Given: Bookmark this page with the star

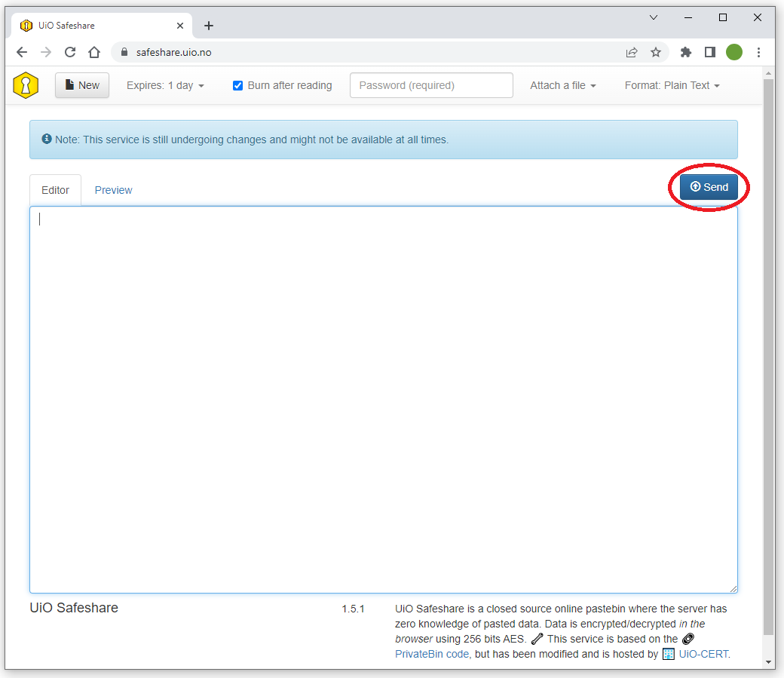Looking at the screenshot, I should point(656,52).
